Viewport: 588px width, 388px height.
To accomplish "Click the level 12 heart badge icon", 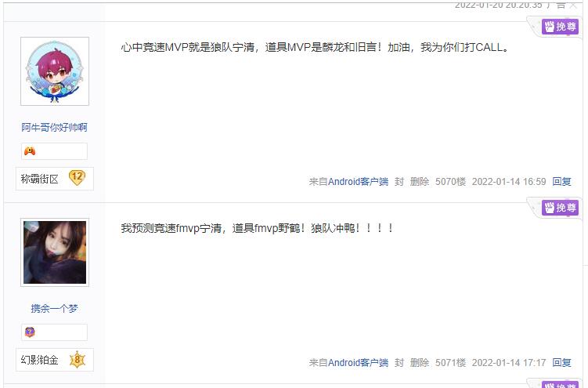I will coord(78,177).
